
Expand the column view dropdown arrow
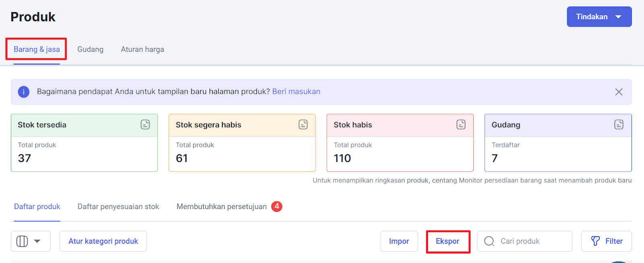[37, 241]
